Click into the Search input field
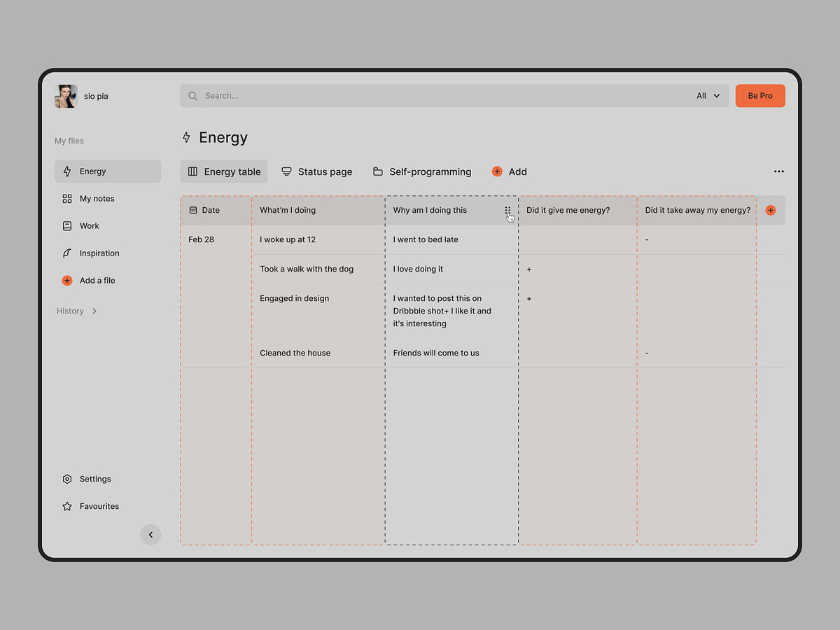Screen dimensions: 840x630 point(420,96)
